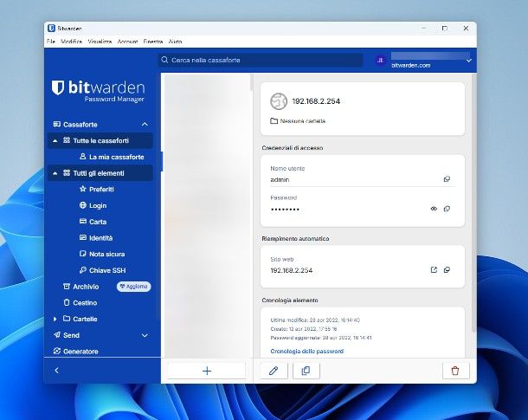
Task: Filter by Preferiti favorites
Action: [97, 190]
